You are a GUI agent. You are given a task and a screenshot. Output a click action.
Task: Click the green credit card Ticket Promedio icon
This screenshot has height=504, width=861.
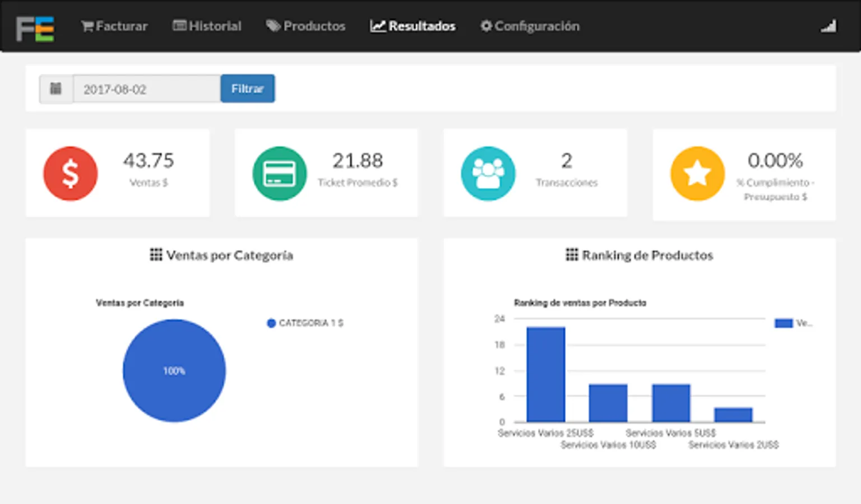click(x=280, y=174)
